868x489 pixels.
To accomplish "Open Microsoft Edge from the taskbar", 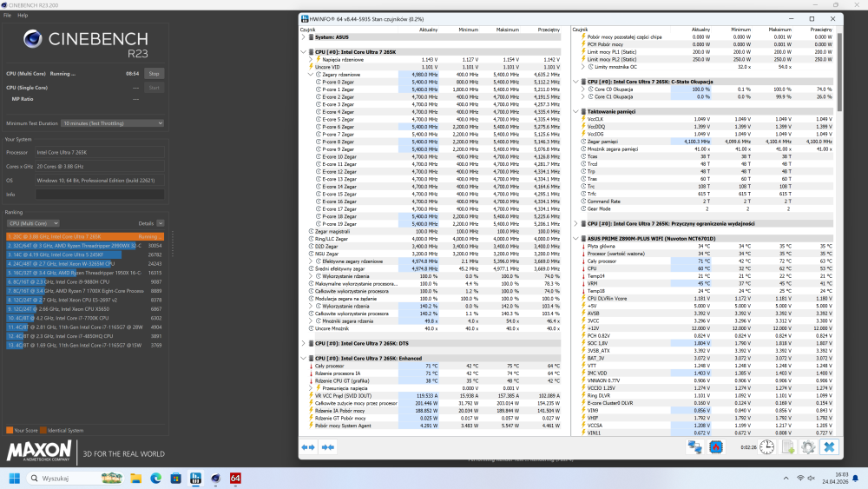I will pyautogui.click(x=155, y=478).
